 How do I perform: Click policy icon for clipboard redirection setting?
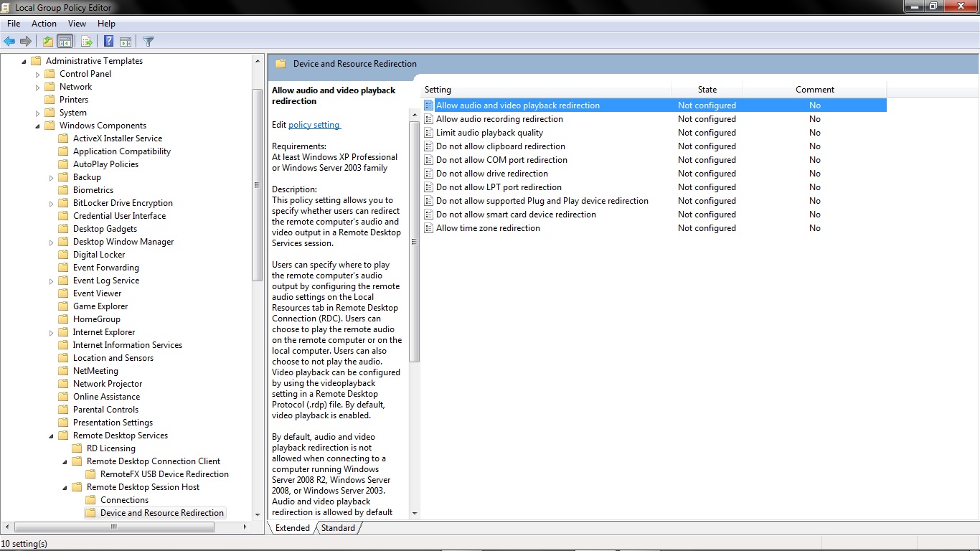coord(429,146)
